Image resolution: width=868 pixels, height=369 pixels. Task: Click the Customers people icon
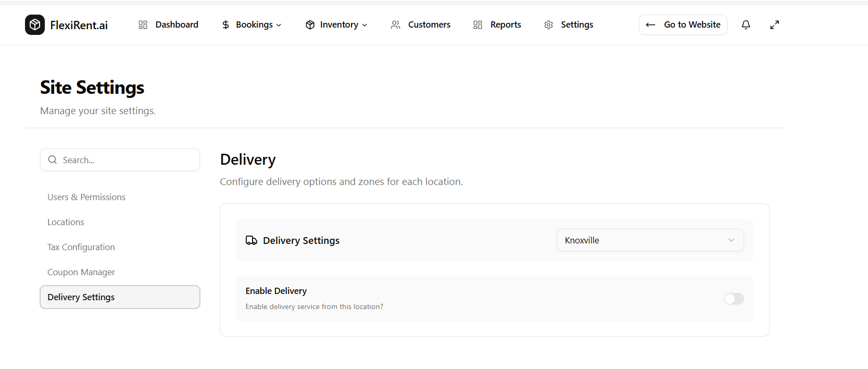396,25
